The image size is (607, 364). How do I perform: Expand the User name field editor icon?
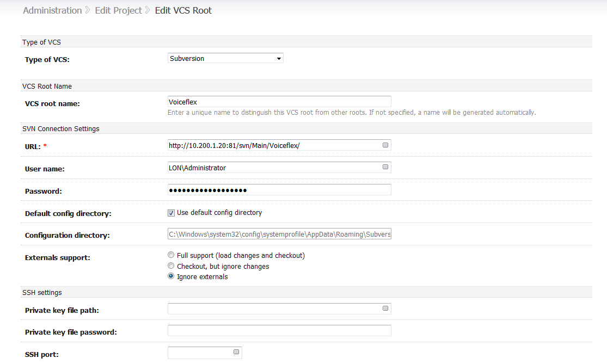385,167
